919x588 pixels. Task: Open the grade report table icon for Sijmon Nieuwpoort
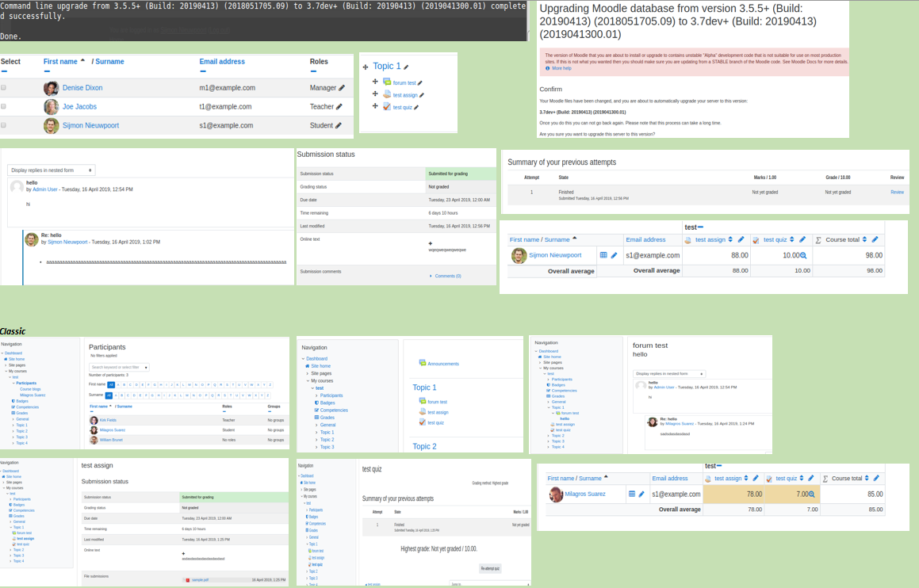point(603,254)
